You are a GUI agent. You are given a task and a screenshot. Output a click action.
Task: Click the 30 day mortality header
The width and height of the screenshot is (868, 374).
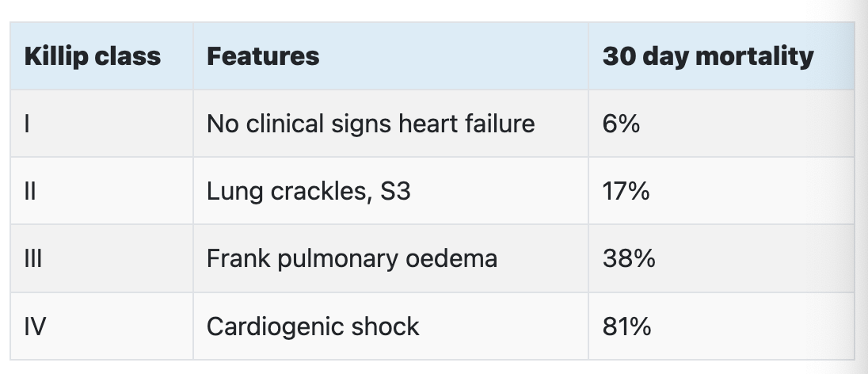(721, 56)
